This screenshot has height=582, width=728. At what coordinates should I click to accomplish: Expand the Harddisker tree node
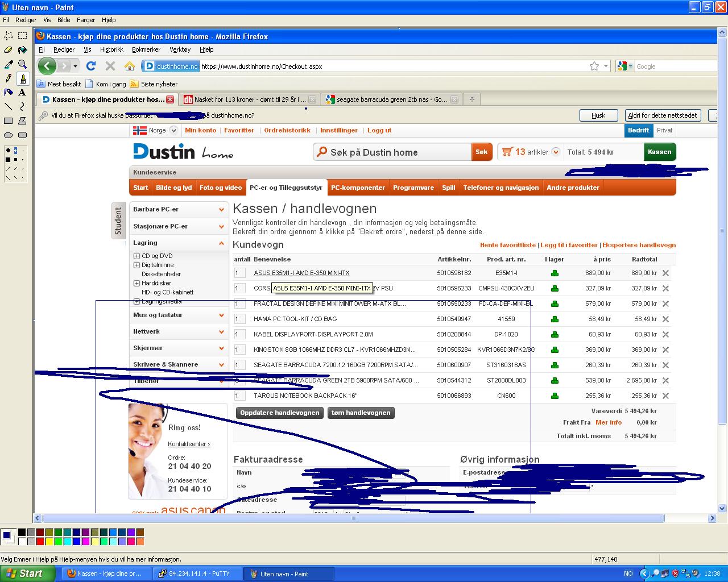point(136,283)
